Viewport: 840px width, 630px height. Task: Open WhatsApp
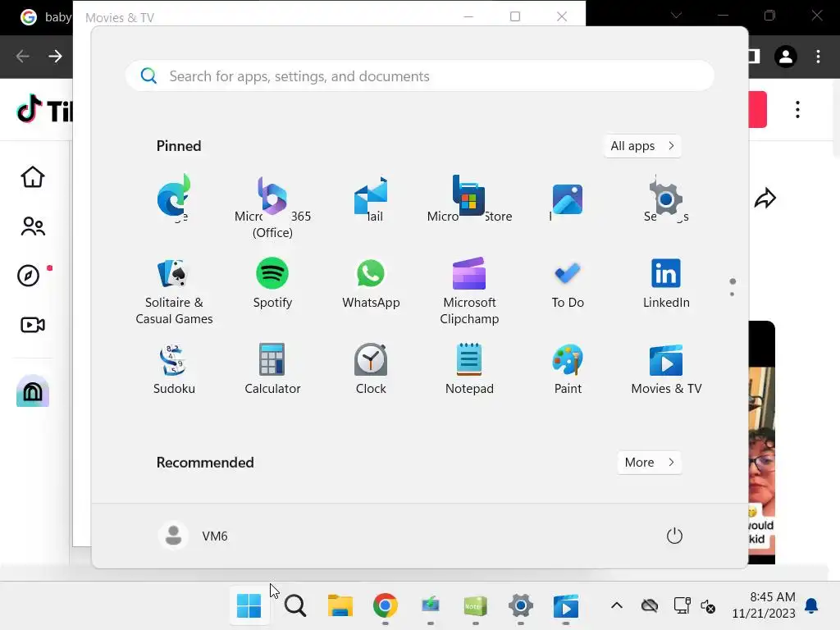[371, 284]
